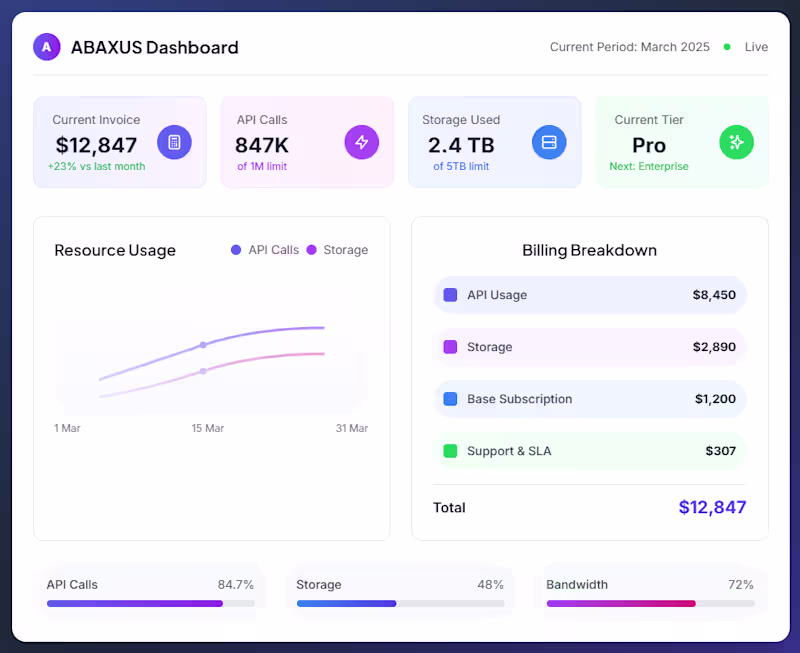Click the Bandwidth usage label
The width and height of the screenshot is (800, 653).
[x=577, y=585]
